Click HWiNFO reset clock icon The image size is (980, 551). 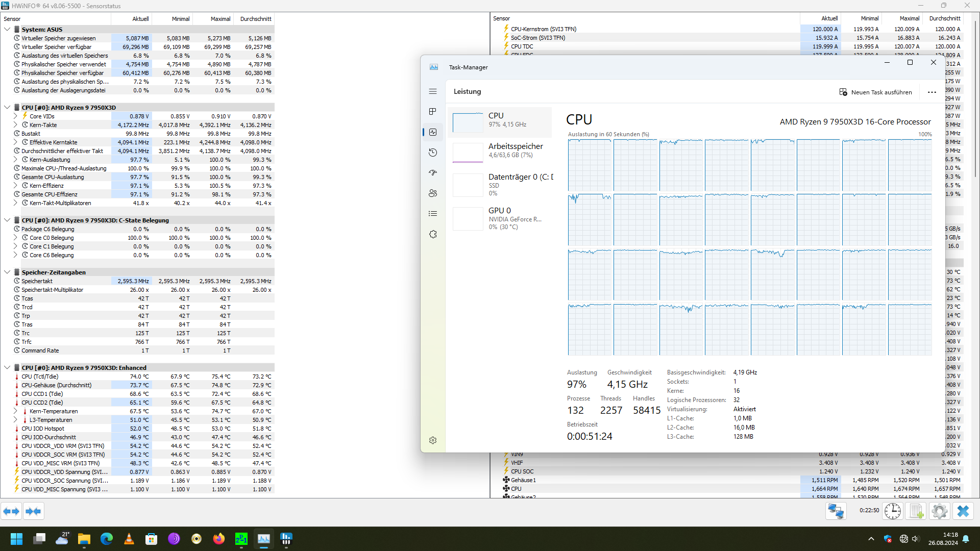[x=892, y=511]
